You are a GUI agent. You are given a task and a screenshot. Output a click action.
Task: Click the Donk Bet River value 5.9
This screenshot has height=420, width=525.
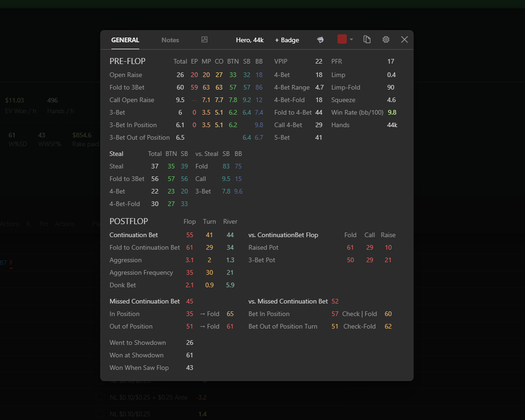[x=230, y=285]
